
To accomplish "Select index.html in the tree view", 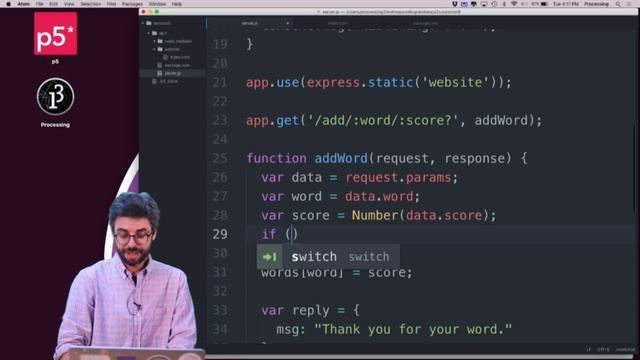I will tap(180, 57).
